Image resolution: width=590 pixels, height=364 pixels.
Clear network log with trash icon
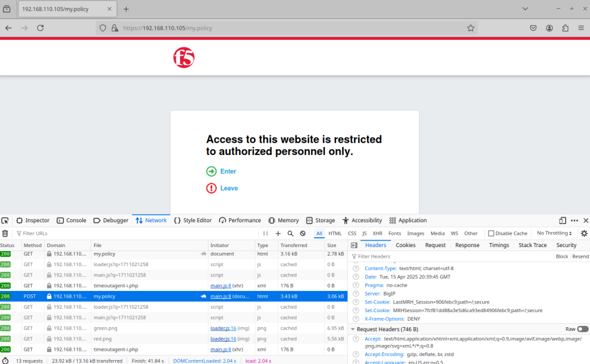pyautogui.click(x=5, y=233)
